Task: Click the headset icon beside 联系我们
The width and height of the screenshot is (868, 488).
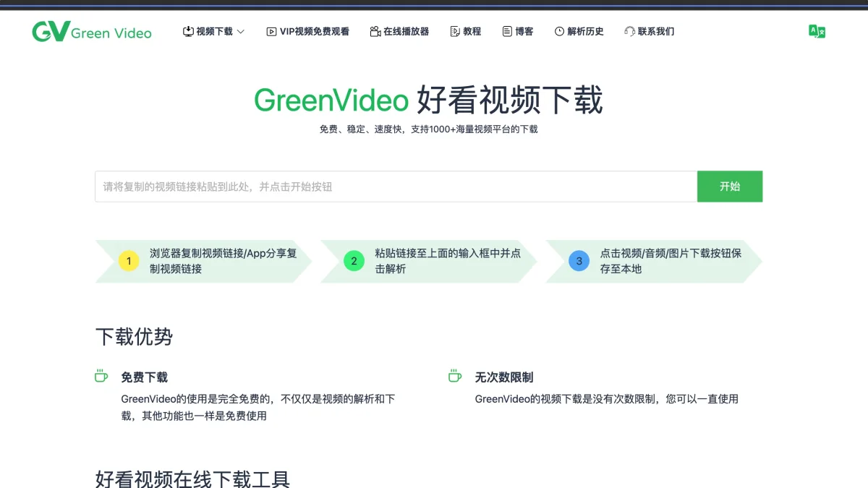Action: tap(629, 32)
